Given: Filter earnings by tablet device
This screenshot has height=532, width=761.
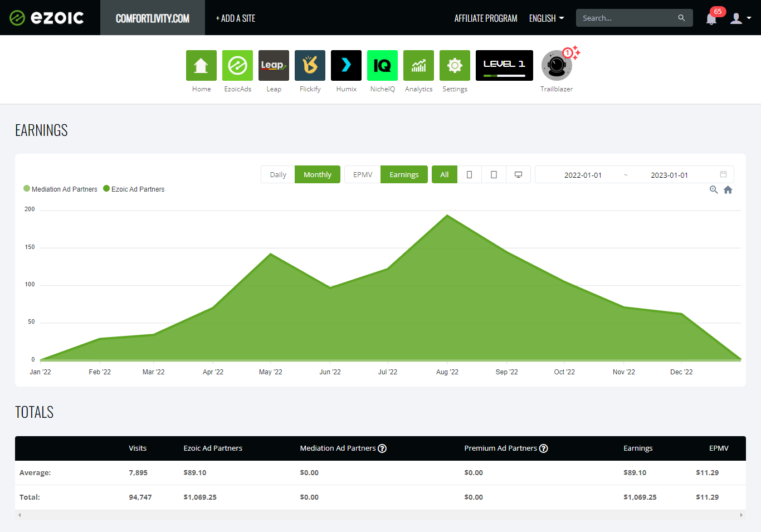Looking at the screenshot, I should [x=494, y=174].
